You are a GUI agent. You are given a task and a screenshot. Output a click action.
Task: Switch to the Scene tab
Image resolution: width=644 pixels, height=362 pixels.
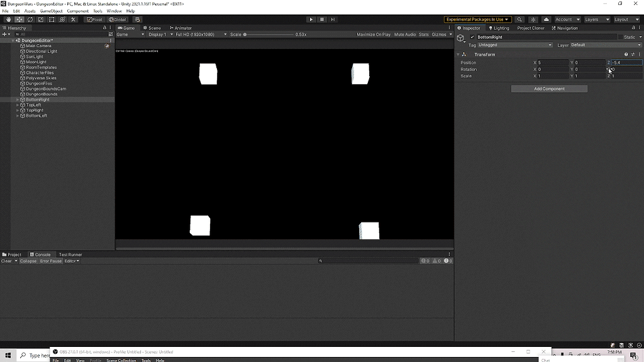(152, 28)
